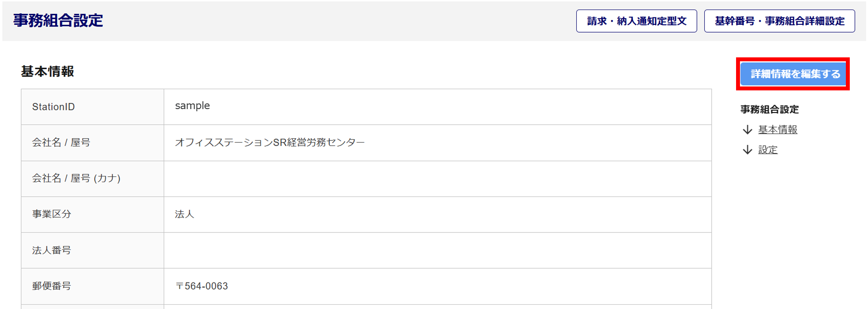
Task: Select the 会社名 / 屋号 (カナ) label
Action: 76,178
